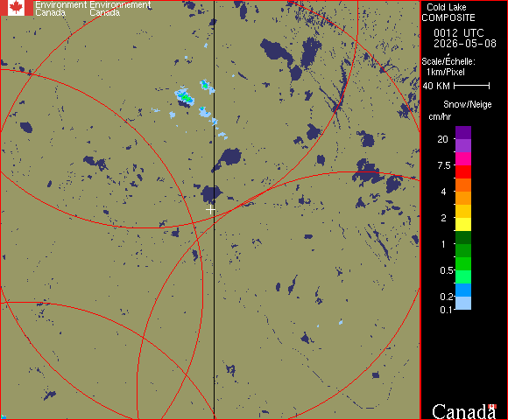
Task: Click the 2026-05-08 date label
Action: coord(465,44)
